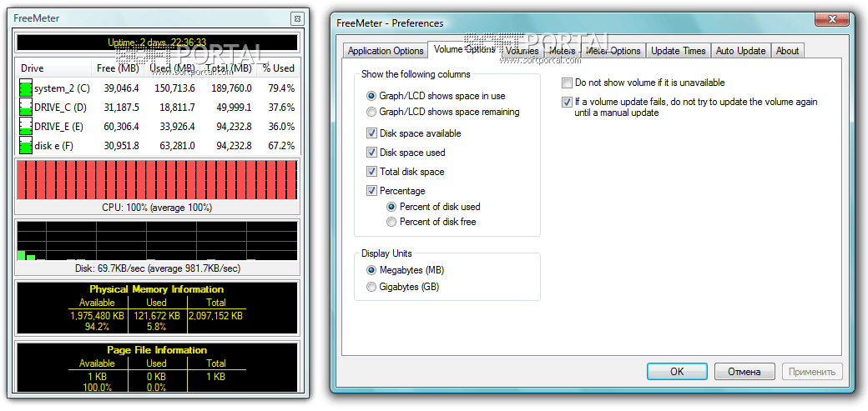
Task: Click the Physical Memory Information panel
Action: click(x=157, y=308)
